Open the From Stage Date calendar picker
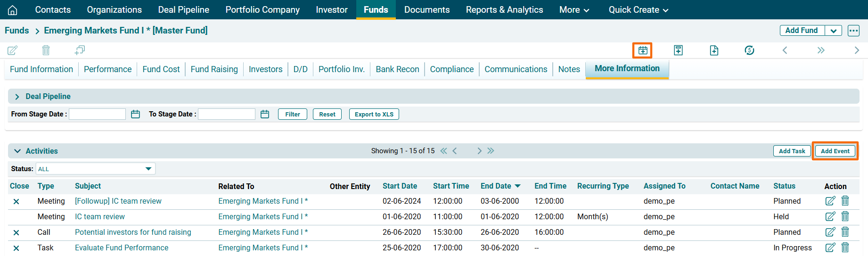868x256 pixels. coord(135,114)
